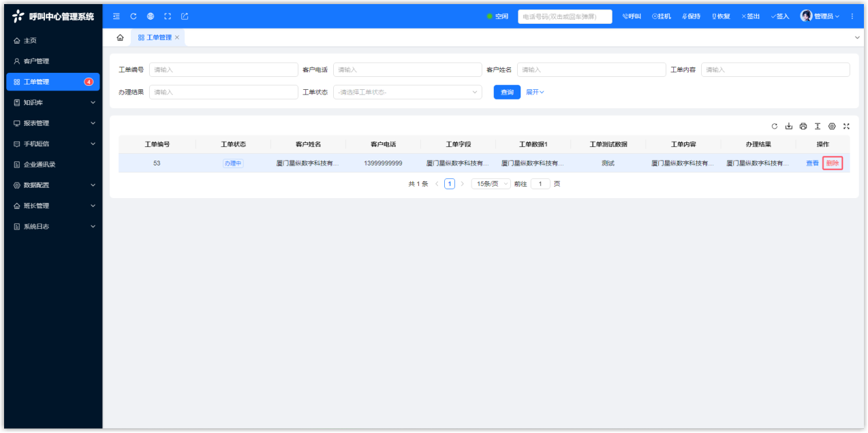The height and width of the screenshot is (433, 868).
Task: Open table column settings gear icon
Action: click(832, 127)
